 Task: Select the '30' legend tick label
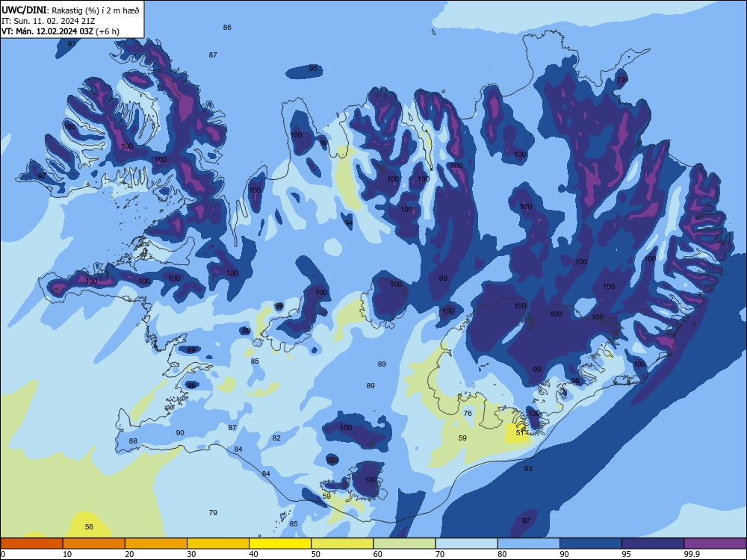click(191, 554)
